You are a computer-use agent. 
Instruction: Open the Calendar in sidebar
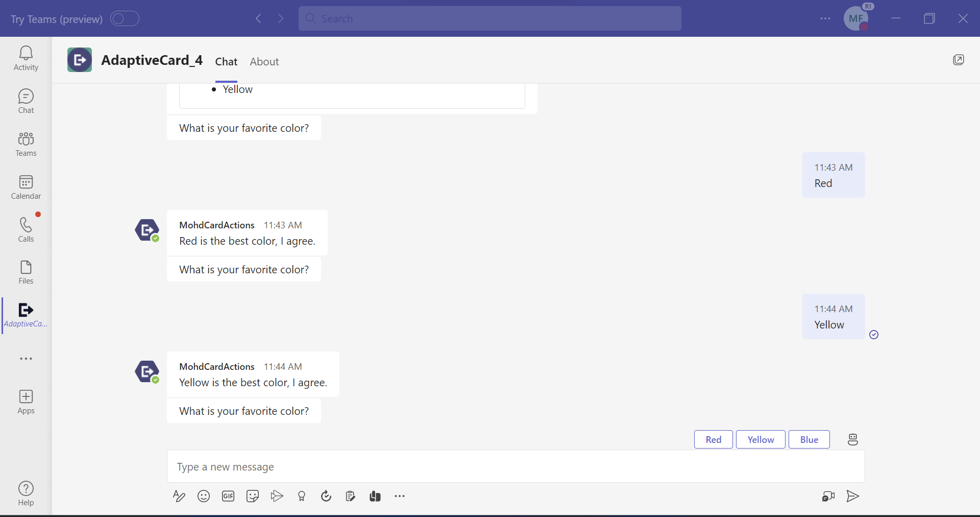pyautogui.click(x=26, y=187)
